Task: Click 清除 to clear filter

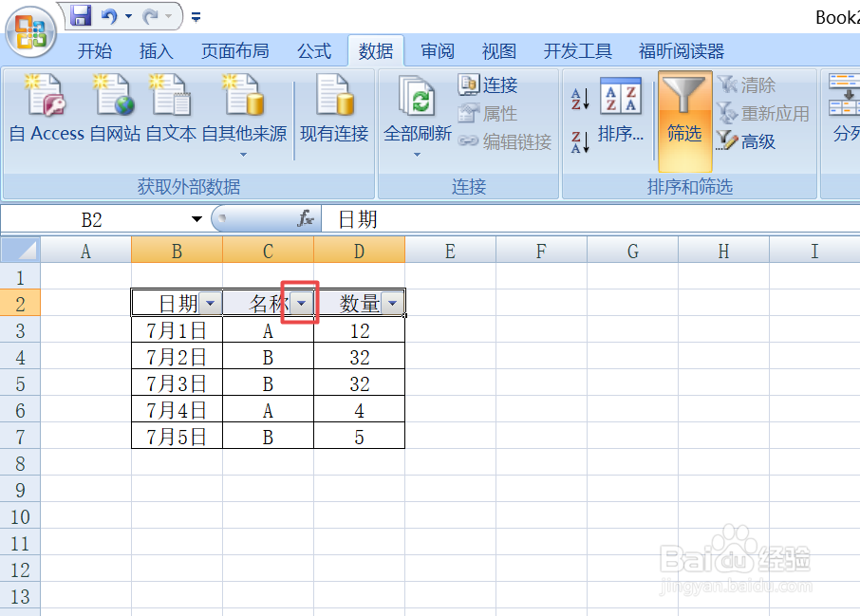Action: (746, 84)
